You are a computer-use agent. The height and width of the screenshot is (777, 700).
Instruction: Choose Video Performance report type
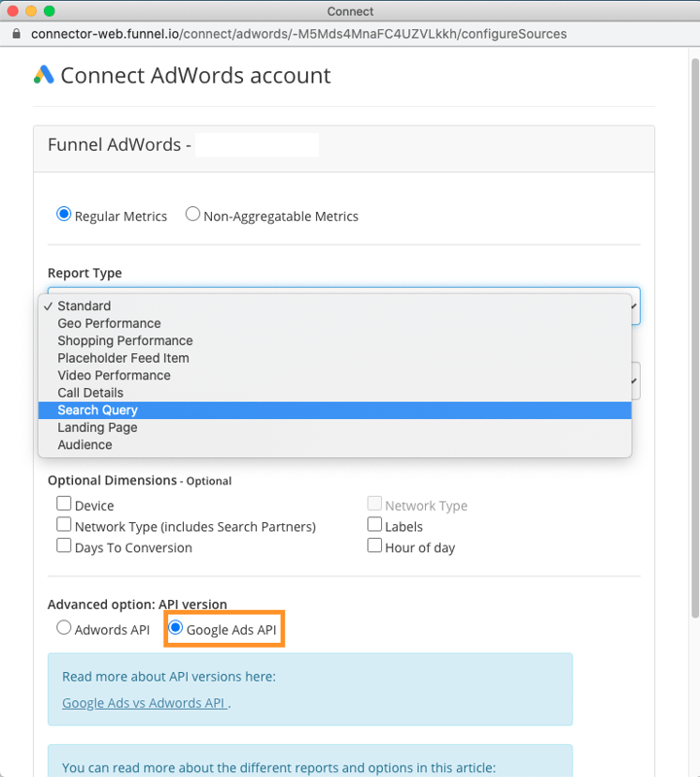(x=334, y=375)
